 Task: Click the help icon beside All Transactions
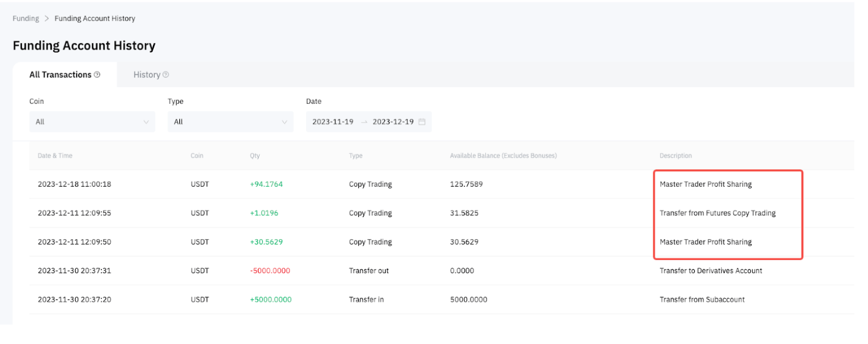(97, 75)
